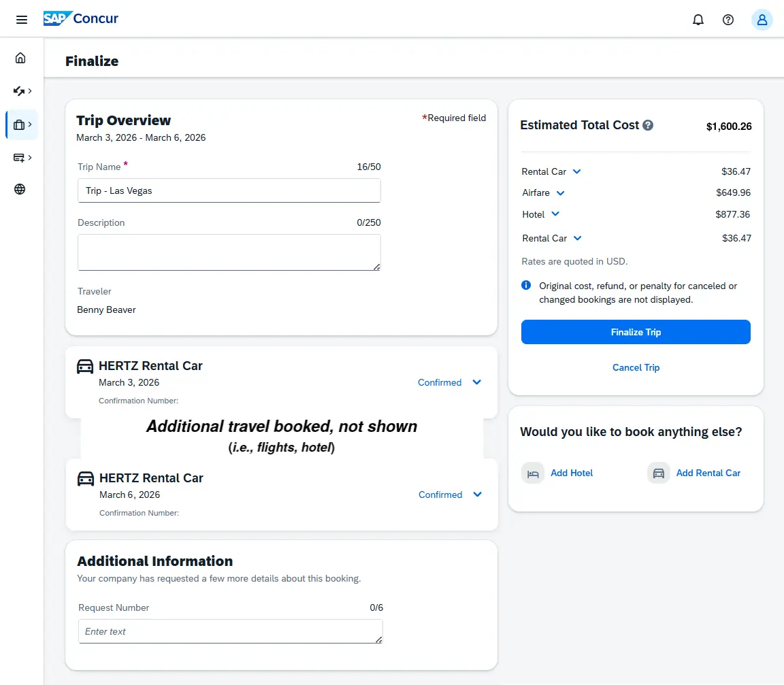Go to Home in the sidebar

coord(20,58)
